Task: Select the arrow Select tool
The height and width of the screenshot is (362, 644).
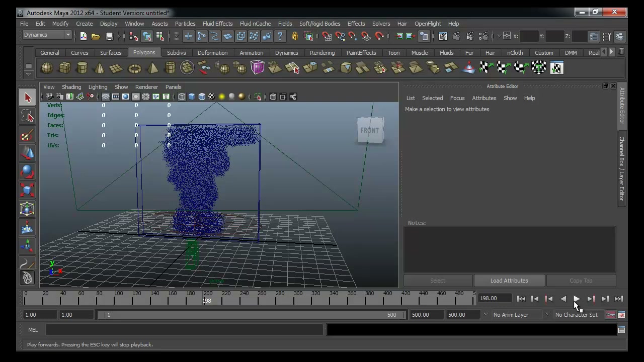Action: point(27,98)
